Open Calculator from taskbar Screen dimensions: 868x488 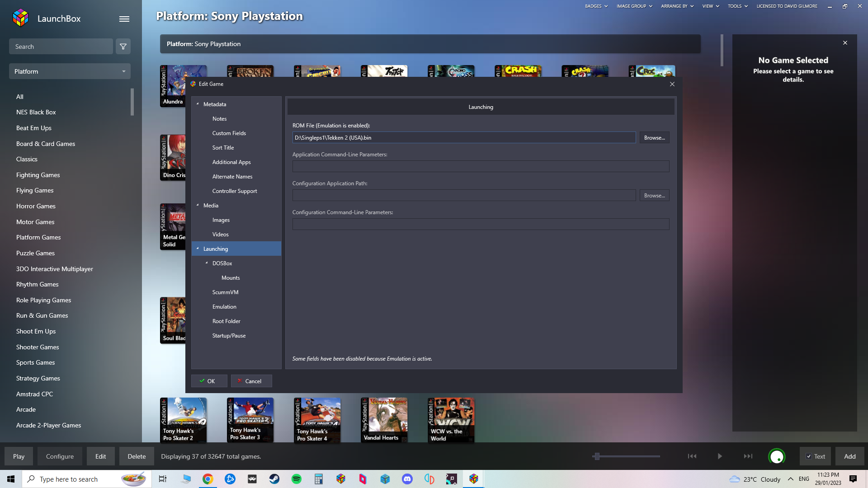click(319, 479)
